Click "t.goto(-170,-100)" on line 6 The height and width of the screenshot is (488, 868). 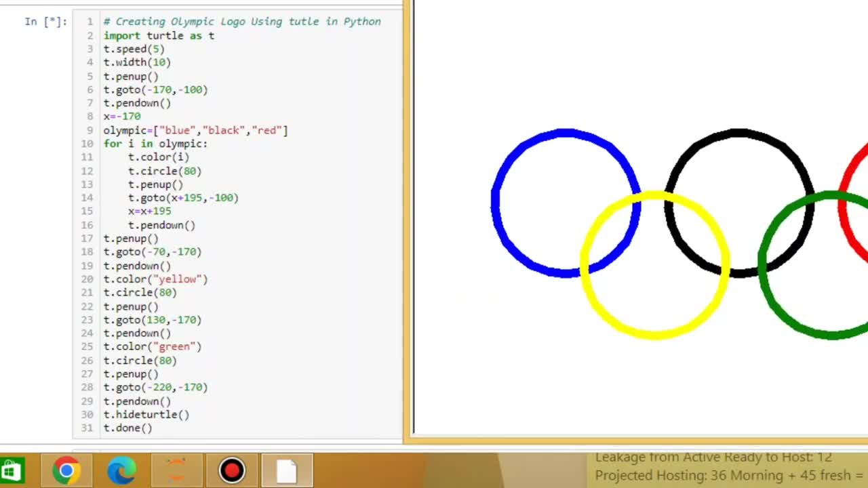pyautogui.click(x=155, y=89)
